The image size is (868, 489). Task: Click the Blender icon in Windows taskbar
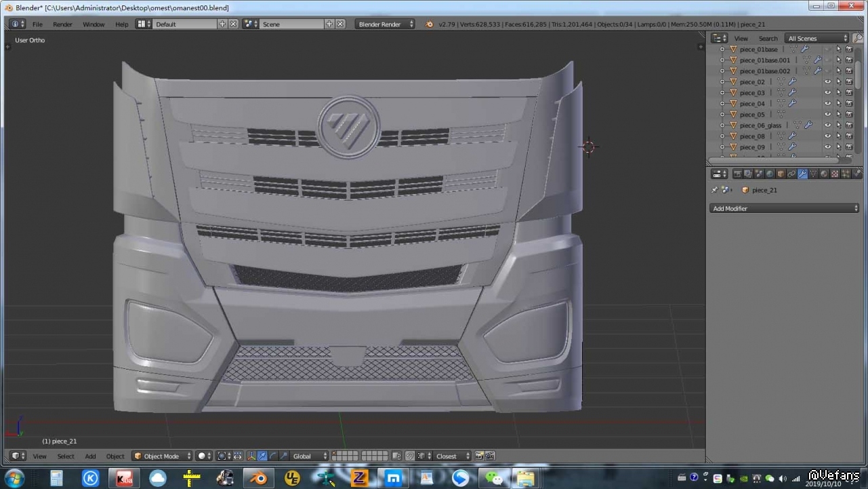point(258,478)
